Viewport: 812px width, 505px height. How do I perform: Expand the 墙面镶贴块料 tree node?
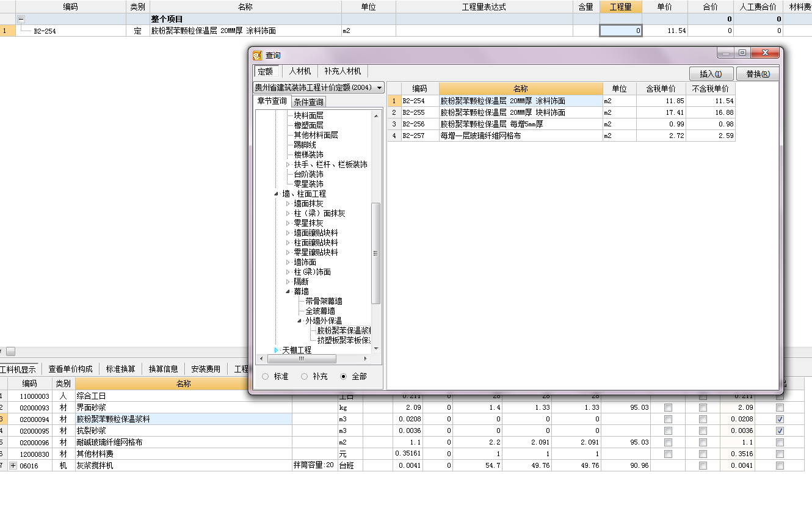pyautogui.click(x=288, y=233)
